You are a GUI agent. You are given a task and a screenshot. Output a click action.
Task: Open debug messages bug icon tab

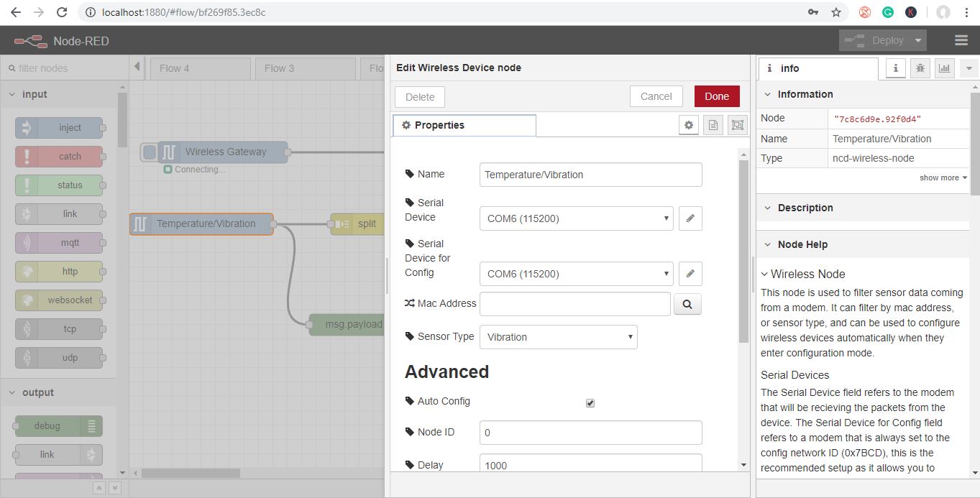[920, 68]
